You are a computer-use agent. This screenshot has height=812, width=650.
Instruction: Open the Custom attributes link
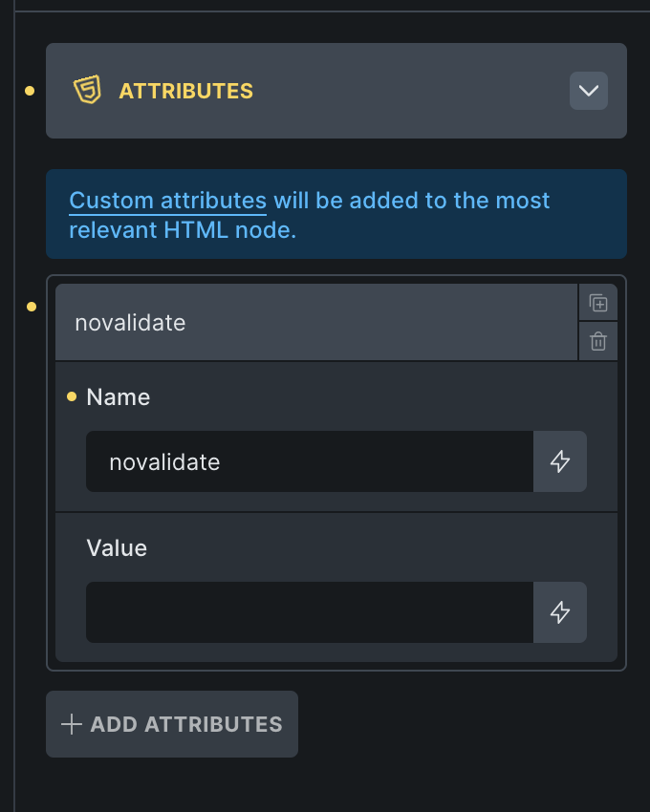pyautogui.click(x=167, y=201)
